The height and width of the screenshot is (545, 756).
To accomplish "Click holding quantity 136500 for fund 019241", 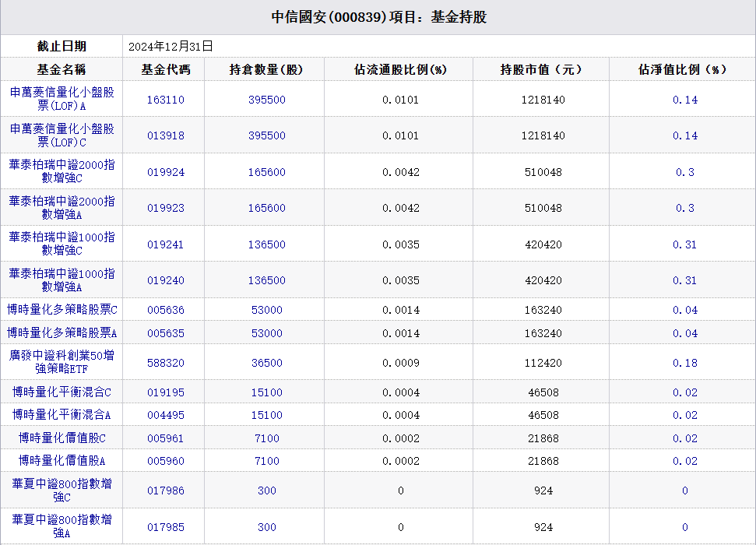I will click(x=266, y=244).
